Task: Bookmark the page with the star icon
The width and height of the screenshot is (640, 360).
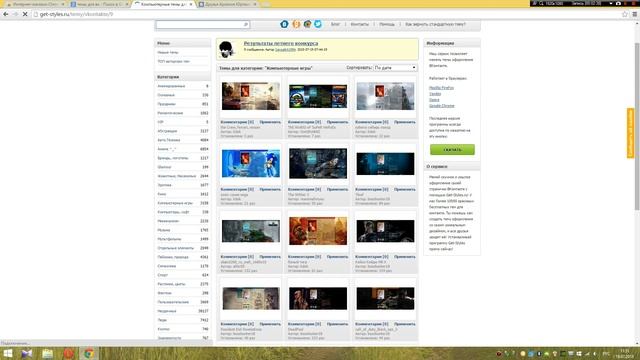Action: click(625, 14)
